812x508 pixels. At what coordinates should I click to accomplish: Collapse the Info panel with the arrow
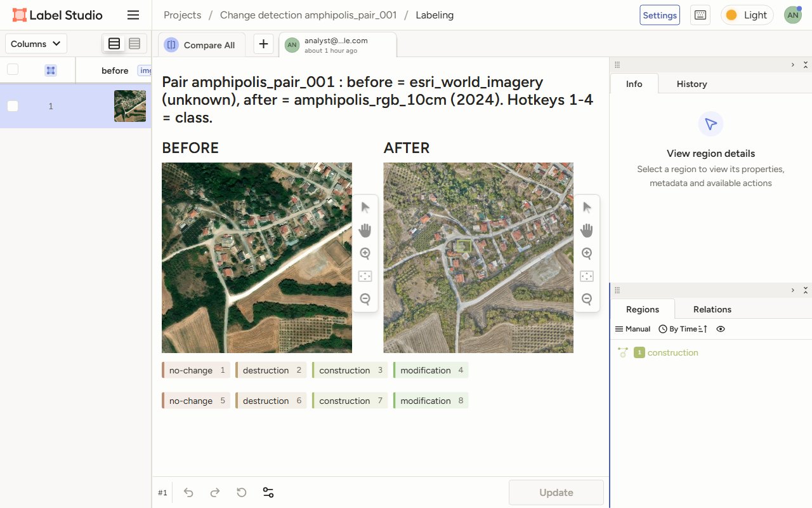pyautogui.click(x=792, y=65)
